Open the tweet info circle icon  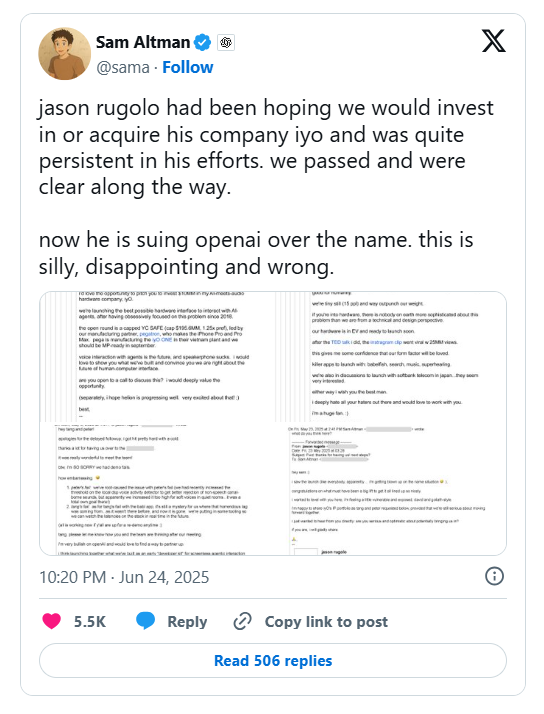tap(494, 576)
